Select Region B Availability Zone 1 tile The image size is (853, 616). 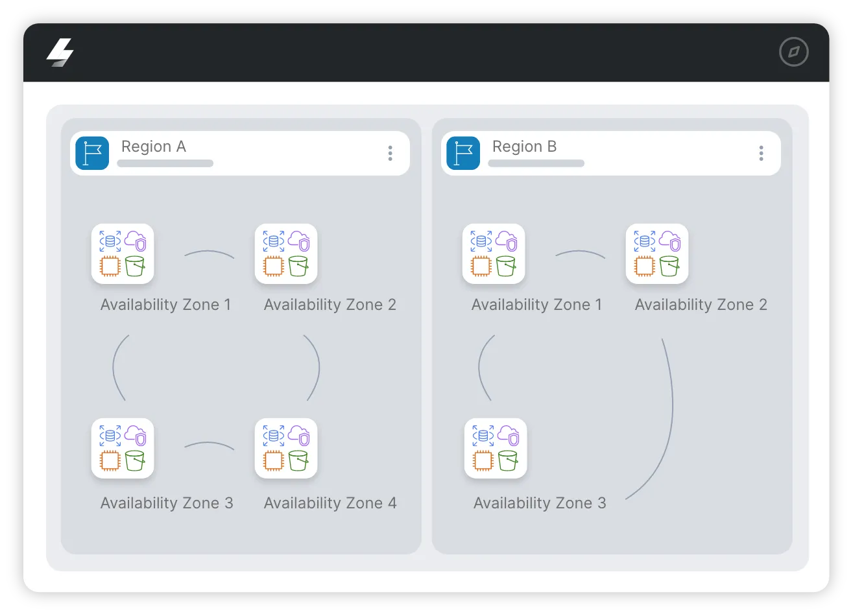tap(494, 254)
